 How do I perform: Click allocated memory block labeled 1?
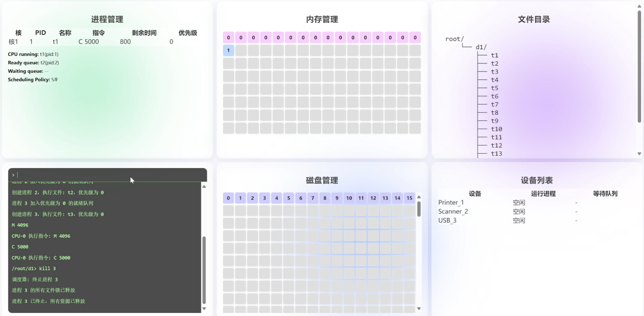[x=228, y=50]
